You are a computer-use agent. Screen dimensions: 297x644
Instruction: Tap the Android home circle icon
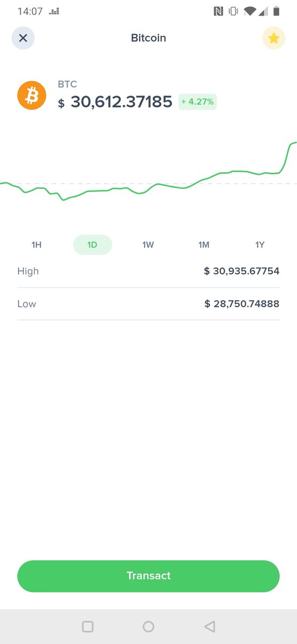pyautogui.click(x=148, y=626)
